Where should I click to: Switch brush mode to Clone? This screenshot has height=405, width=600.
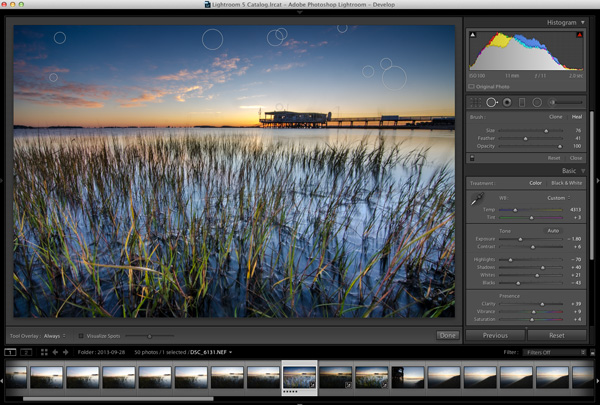point(556,117)
